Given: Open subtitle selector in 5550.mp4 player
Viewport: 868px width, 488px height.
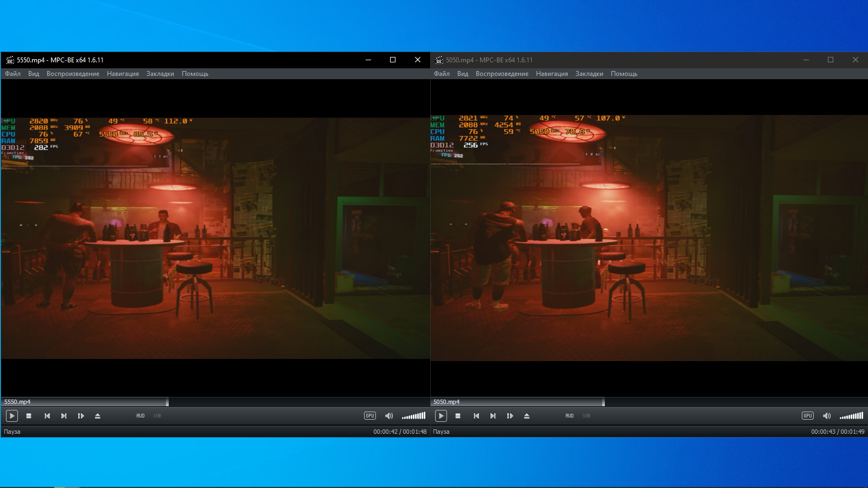Looking at the screenshot, I should (157, 416).
